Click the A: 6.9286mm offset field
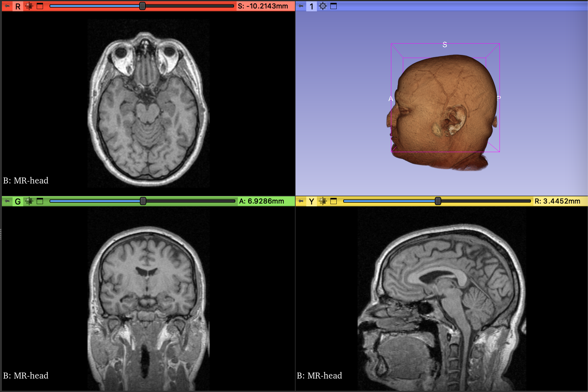The image size is (588, 392). tap(261, 201)
